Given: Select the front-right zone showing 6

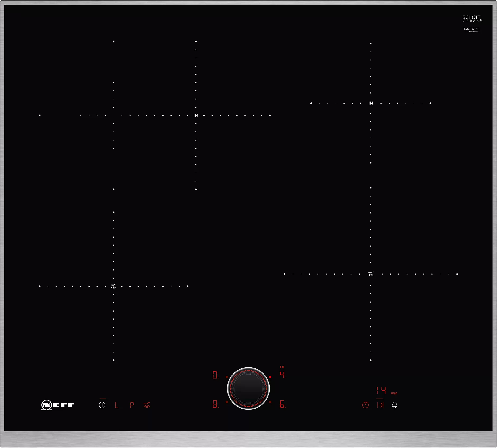Looking at the screenshot, I should pos(282,404).
